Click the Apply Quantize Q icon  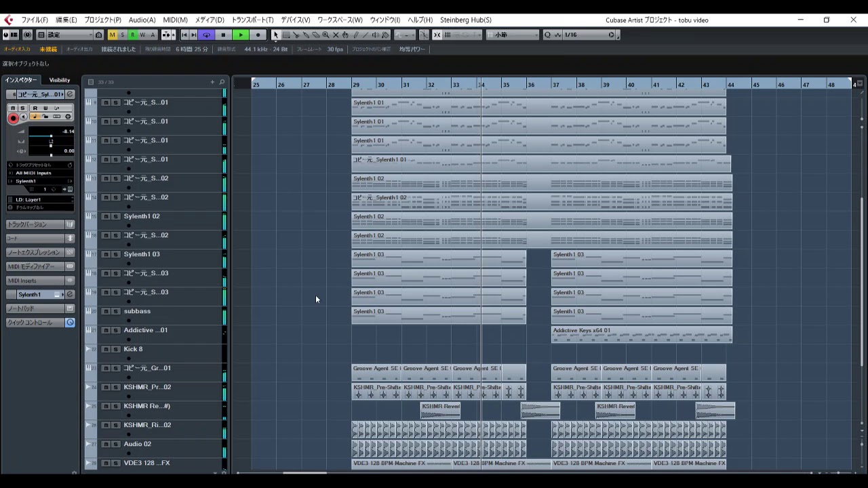pyautogui.click(x=547, y=35)
